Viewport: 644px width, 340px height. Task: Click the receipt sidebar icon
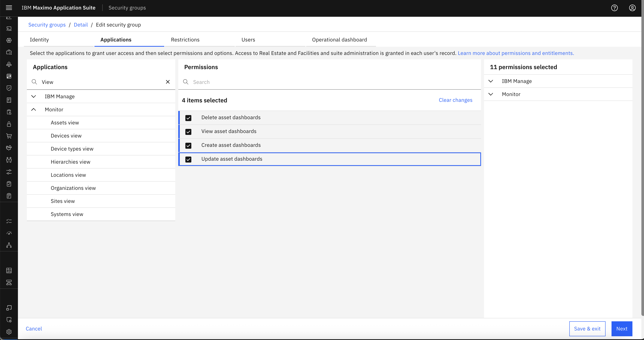pyautogui.click(x=9, y=100)
